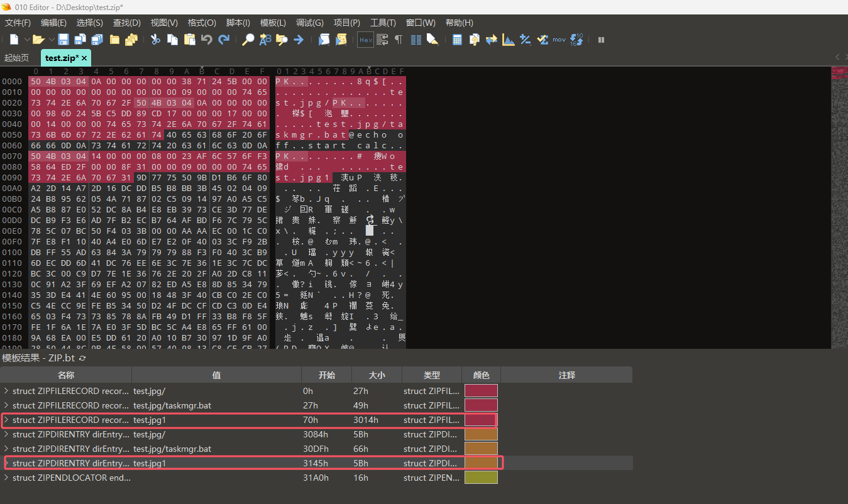The width and height of the screenshot is (848, 504).
Task: Click the mini-map overview at right edge
Action: (x=839, y=207)
